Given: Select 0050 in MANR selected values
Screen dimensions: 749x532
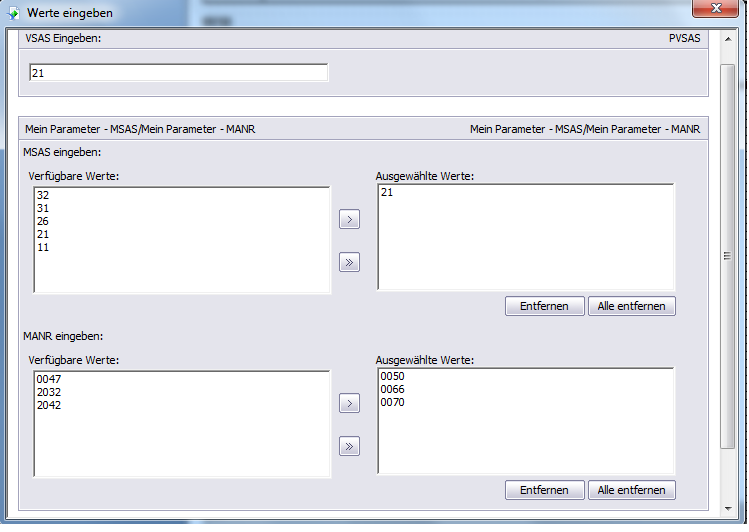Looking at the screenshot, I should pos(393,376).
